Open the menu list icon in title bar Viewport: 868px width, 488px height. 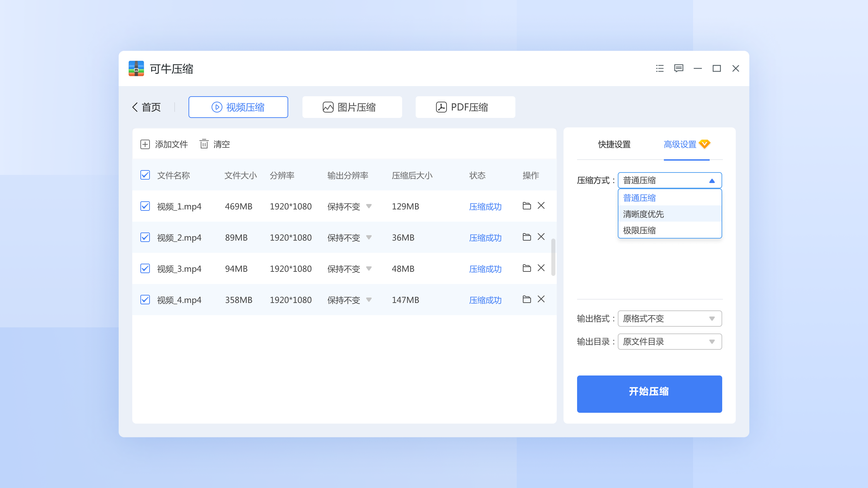[659, 69]
